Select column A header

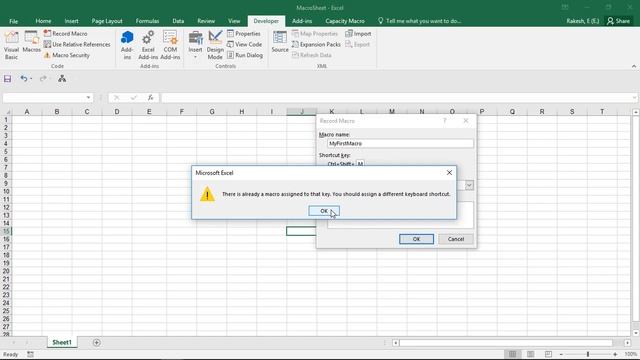pyautogui.click(x=27, y=111)
